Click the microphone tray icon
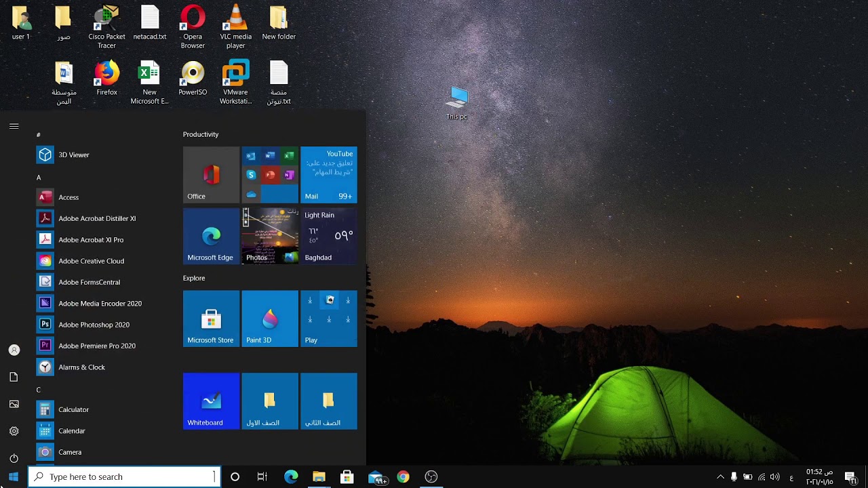Image resolution: width=868 pixels, height=488 pixels. pyautogui.click(x=734, y=477)
